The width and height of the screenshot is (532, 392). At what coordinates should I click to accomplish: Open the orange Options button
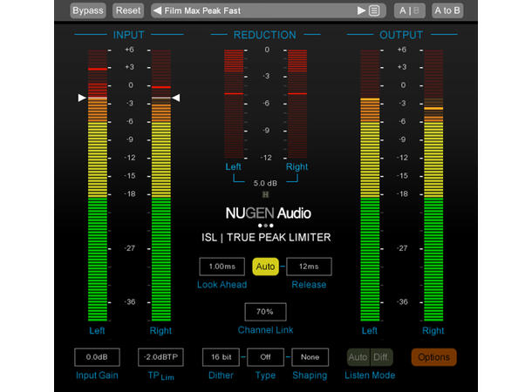434,357
